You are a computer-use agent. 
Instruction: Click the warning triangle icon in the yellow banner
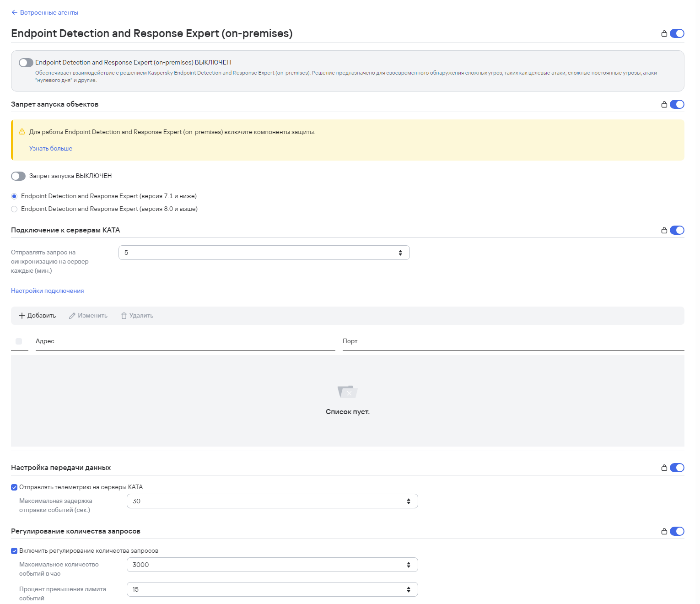coord(22,132)
